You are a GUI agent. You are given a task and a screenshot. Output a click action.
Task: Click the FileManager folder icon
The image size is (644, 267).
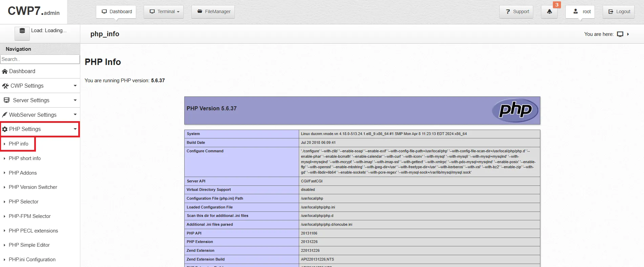(200, 12)
